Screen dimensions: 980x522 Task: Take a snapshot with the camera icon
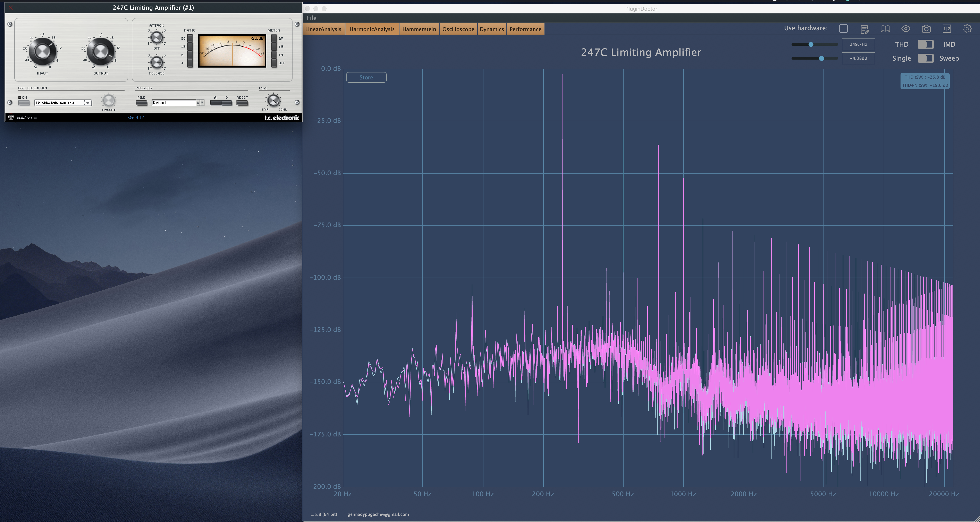(926, 29)
